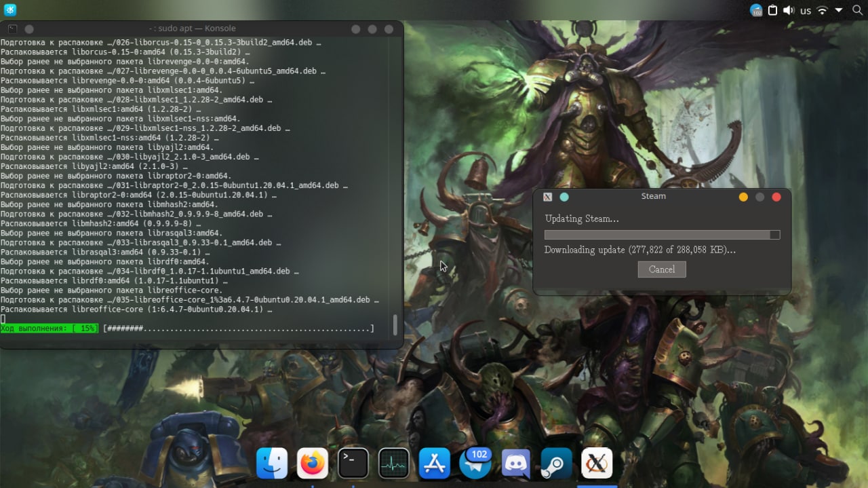Click the apt progress bar at 15% in Konsole

(x=239, y=329)
